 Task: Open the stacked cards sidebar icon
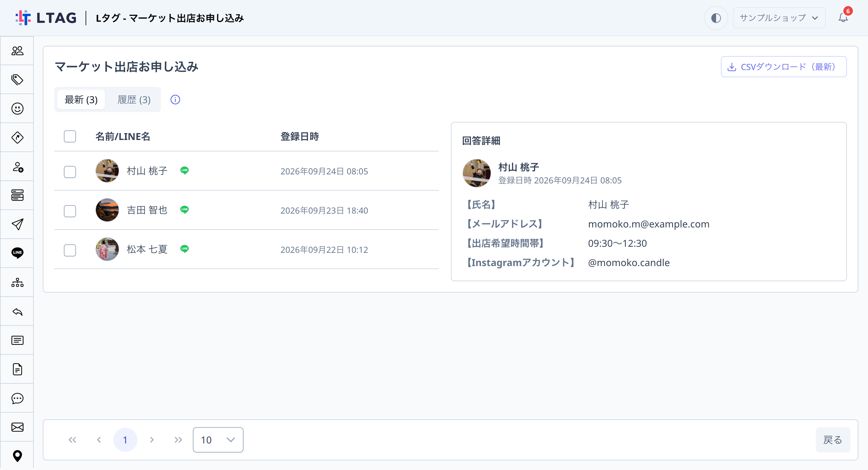tap(17, 195)
